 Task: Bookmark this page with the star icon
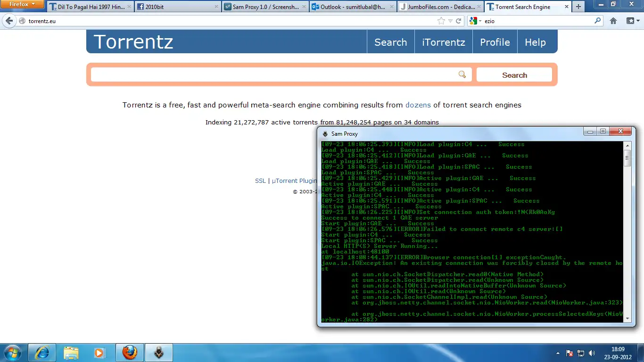pos(441,21)
